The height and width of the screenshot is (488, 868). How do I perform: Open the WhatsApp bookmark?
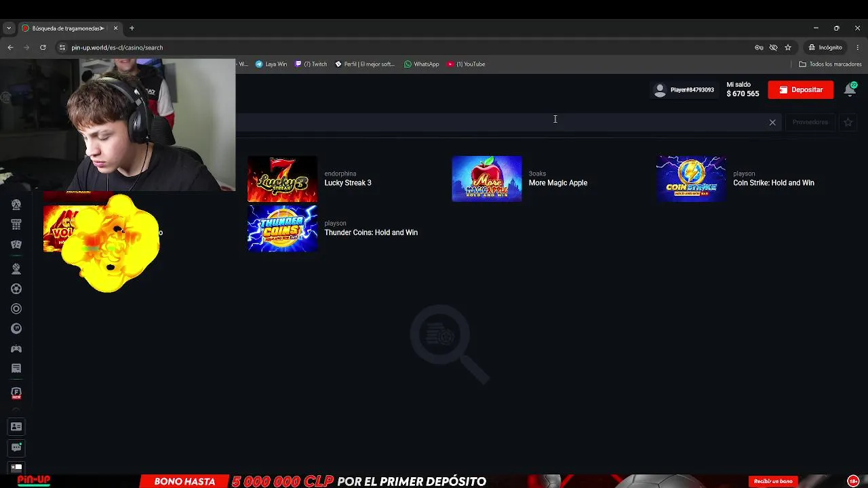422,64
